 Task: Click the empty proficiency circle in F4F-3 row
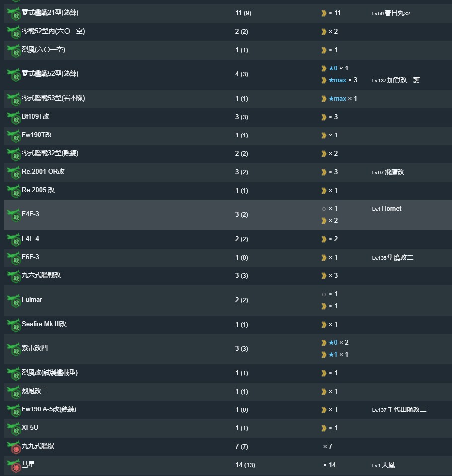point(324,209)
